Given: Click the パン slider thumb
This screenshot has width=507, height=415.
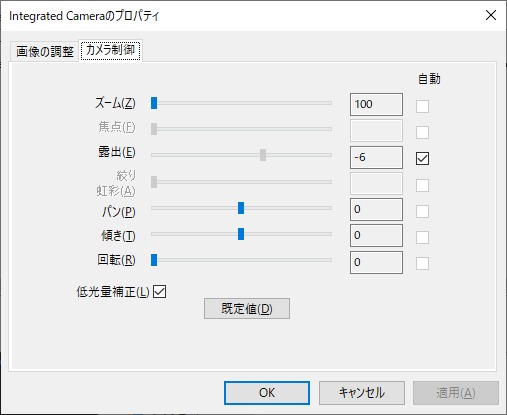Looking at the screenshot, I should (x=241, y=208).
